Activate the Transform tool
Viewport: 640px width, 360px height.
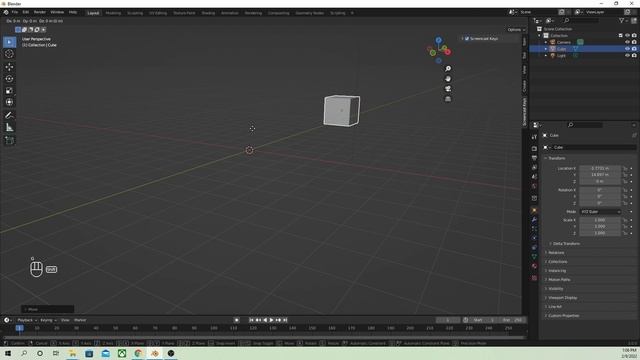9,102
